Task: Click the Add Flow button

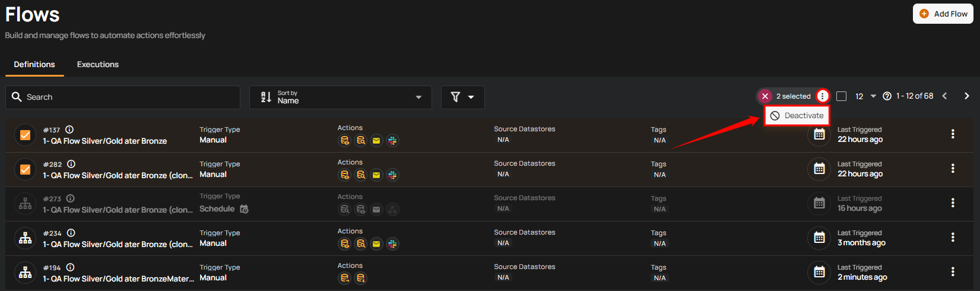Action: pyautogui.click(x=943, y=14)
